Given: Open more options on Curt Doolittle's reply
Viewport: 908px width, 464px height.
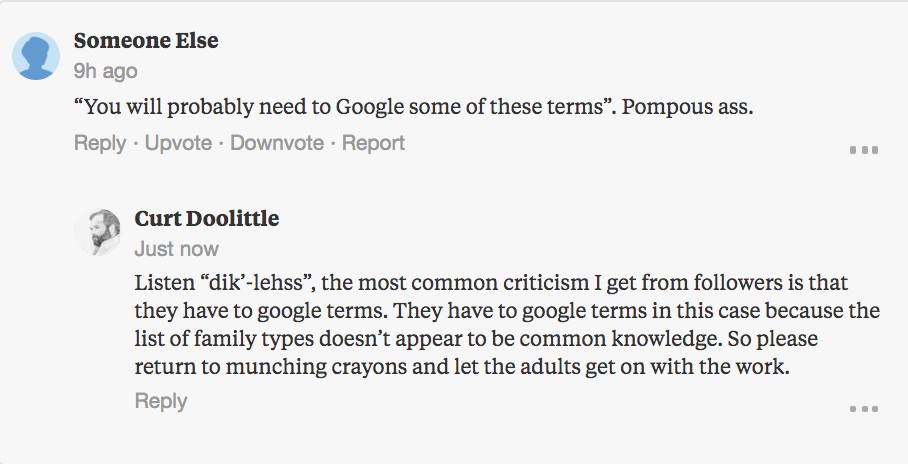Looking at the screenshot, I should (863, 408).
